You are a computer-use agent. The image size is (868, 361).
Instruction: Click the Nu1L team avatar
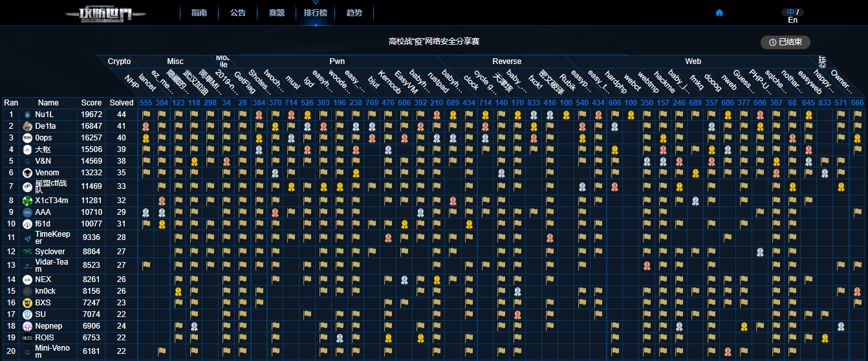(28, 115)
